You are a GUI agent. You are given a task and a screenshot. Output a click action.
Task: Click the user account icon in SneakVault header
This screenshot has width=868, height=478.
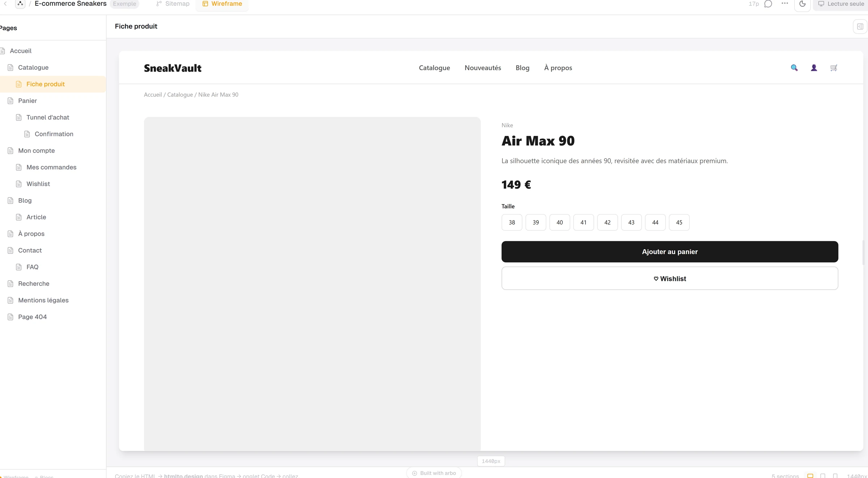(x=814, y=68)
